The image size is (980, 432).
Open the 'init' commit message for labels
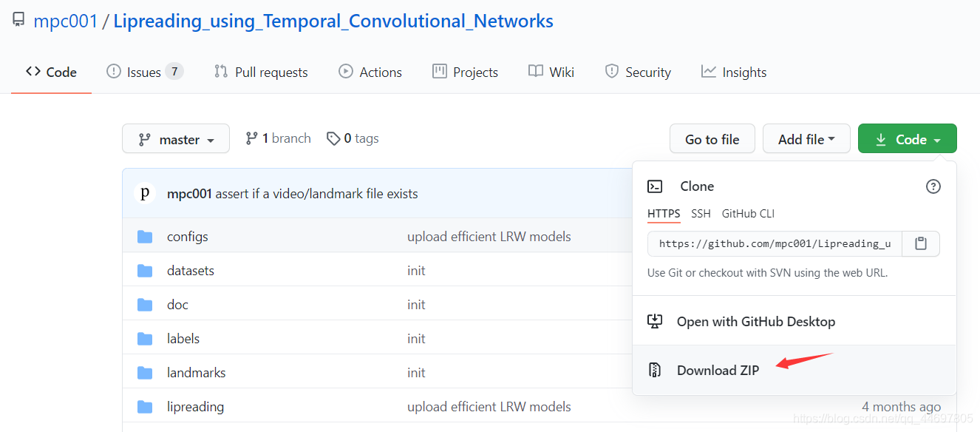tap(416, 339)
